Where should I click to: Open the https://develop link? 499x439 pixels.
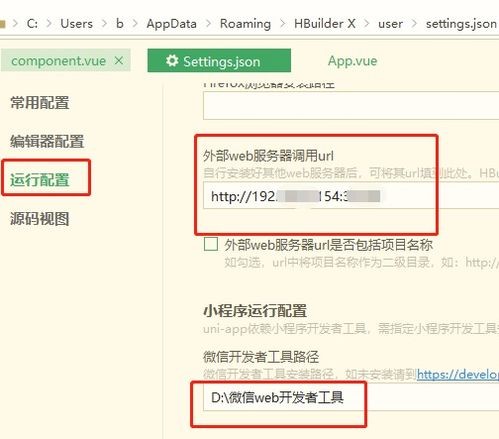pyautogui.click(x=458, y=375)
